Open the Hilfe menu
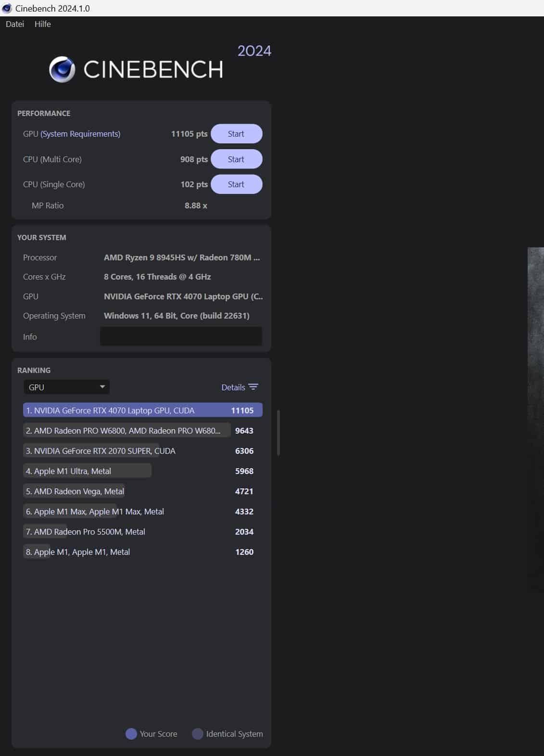This screenshot has height=756, width=544. coord(42,24)
